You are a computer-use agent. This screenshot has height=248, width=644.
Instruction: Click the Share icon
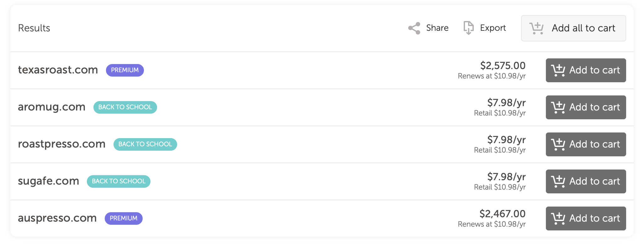(414, 28)
